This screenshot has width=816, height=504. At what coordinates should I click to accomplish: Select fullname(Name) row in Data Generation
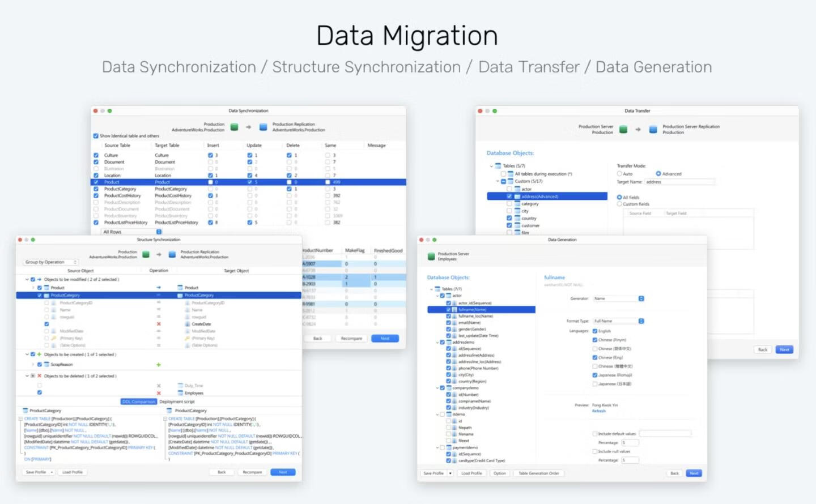coord(481,310)
